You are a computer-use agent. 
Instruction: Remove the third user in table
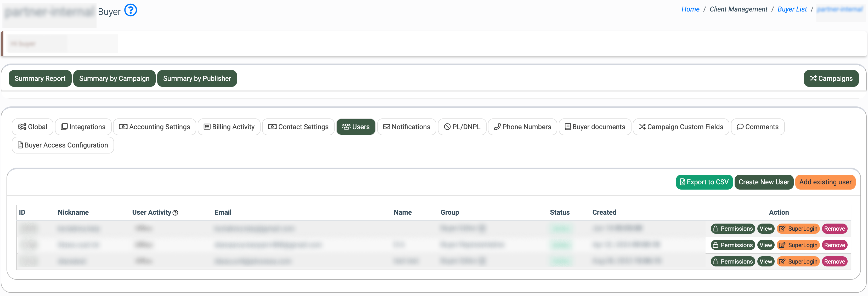[x=834, y=262]
